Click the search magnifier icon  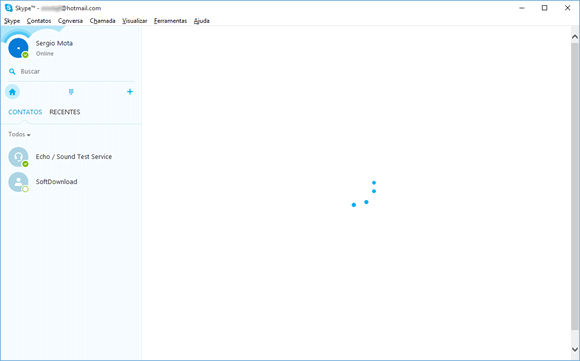[x=12, y=71]
